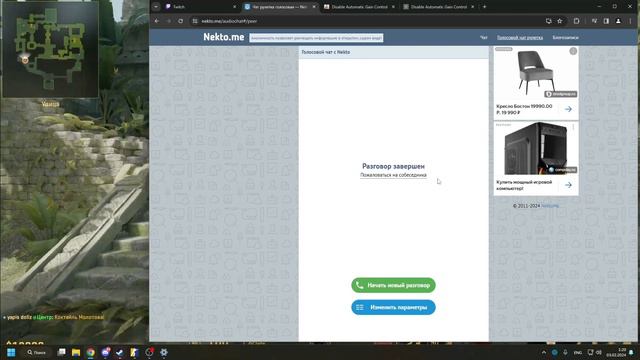Viewport: 640px width, 360px height.
Task: Click the Nekto.me logo
Action: [224, 37]
